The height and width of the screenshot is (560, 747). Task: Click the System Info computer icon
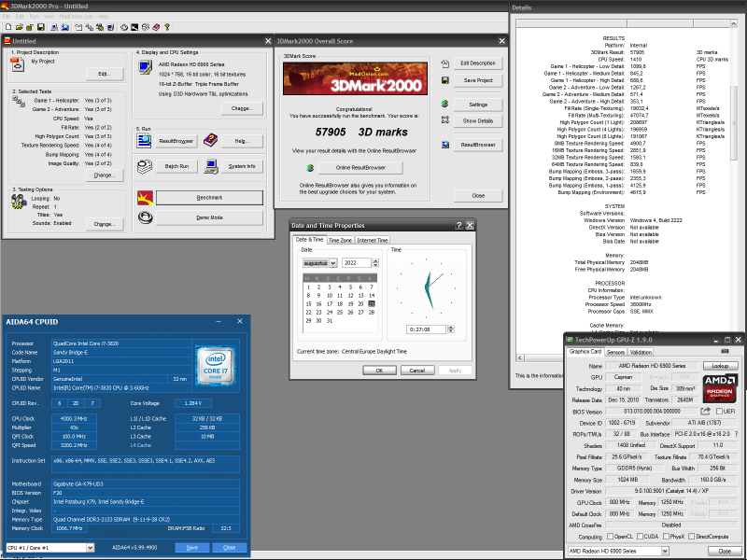point(211,166)
